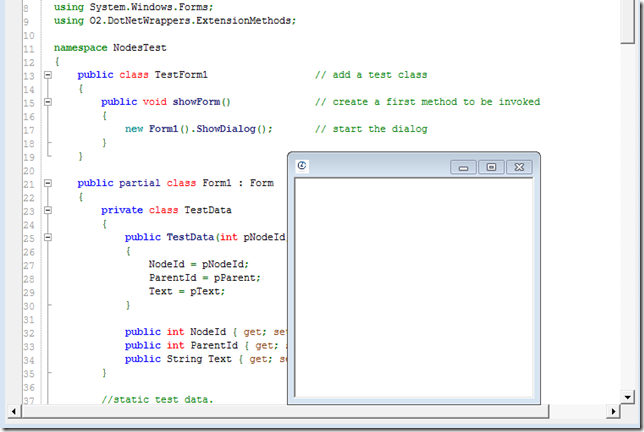Click 'ParentId = pParent;' line
This screenshot has width=644, height=432.
pos(205,278)
